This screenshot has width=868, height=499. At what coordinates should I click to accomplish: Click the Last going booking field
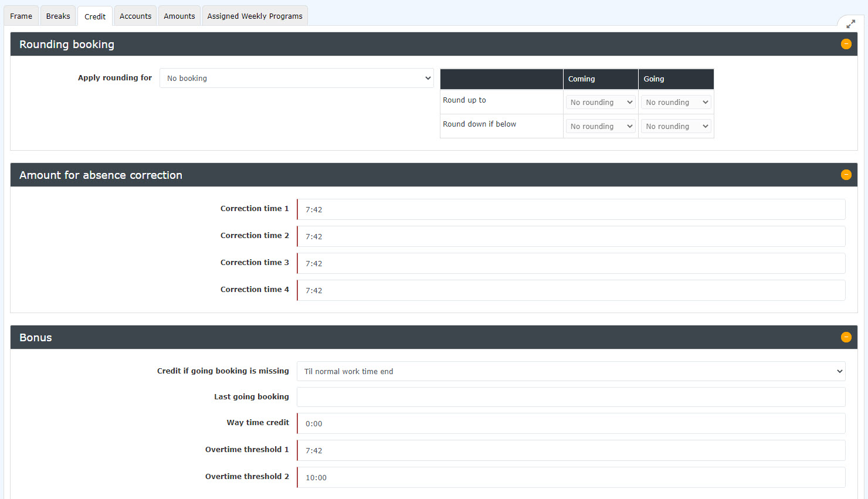[x=571, y=397]
